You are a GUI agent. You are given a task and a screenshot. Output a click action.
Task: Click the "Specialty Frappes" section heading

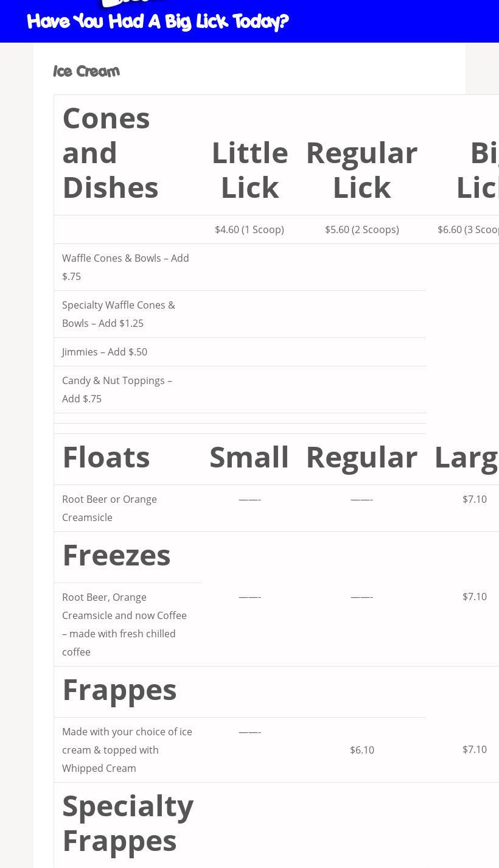[x=128, y=823]
